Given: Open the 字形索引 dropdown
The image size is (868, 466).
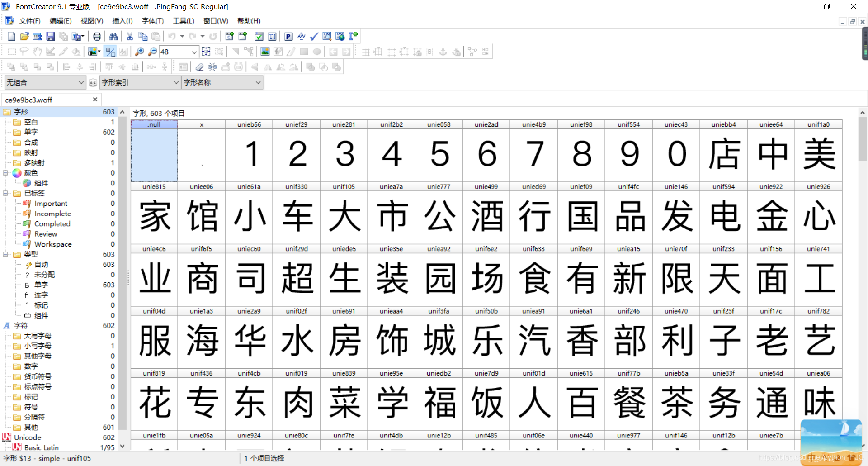Looking at the screenshot, I should 140,82.
